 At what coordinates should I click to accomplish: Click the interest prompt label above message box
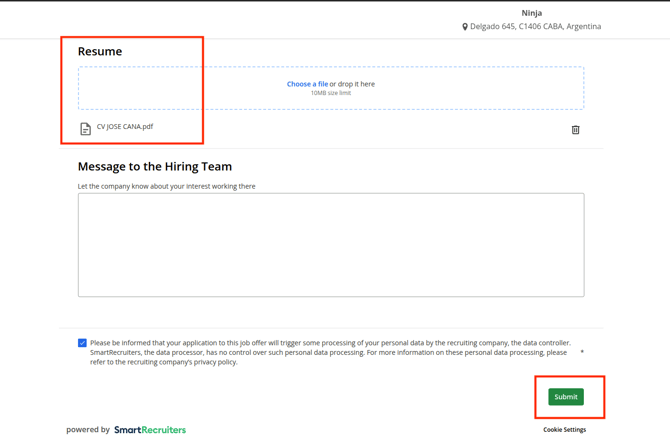coord(166,186)
